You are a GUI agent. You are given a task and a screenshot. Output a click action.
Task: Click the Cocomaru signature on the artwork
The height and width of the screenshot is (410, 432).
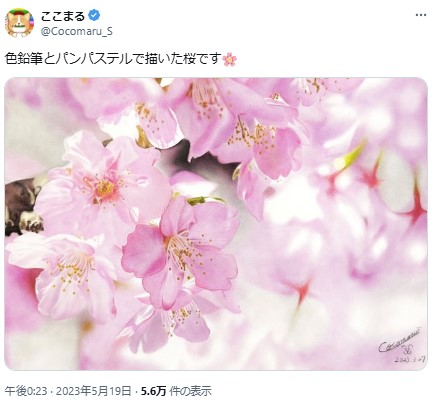point(400,339)
